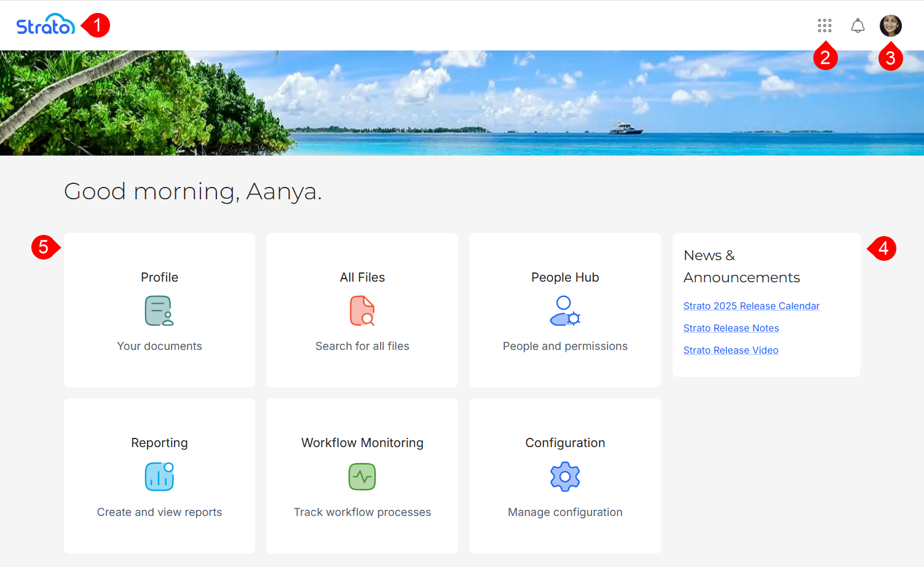Click the 'Search for all files' description
Image resolution: width=924 pixels, height=567 pixels.
pos(362,346)
